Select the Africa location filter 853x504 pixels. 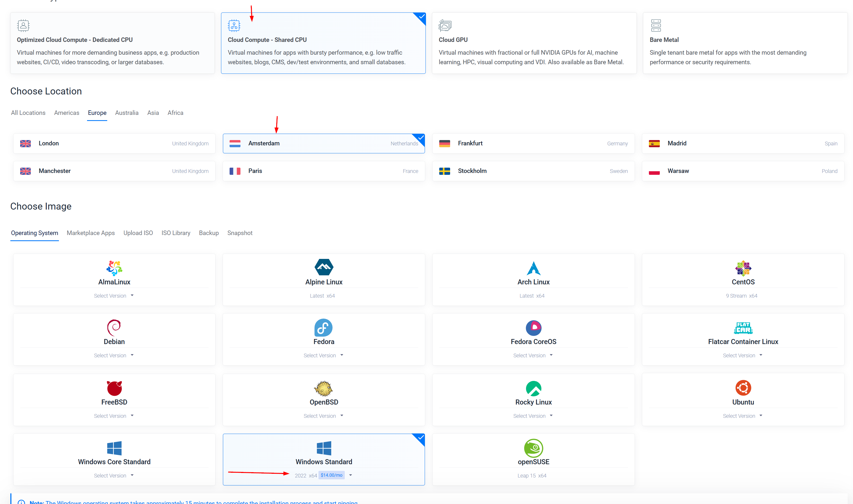pyautogui.click(x=175, y=113)
